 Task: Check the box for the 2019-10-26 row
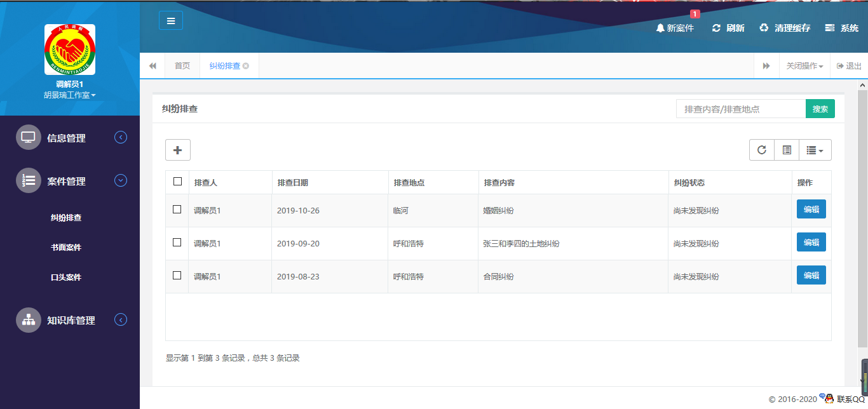click(x=177, y=210)
